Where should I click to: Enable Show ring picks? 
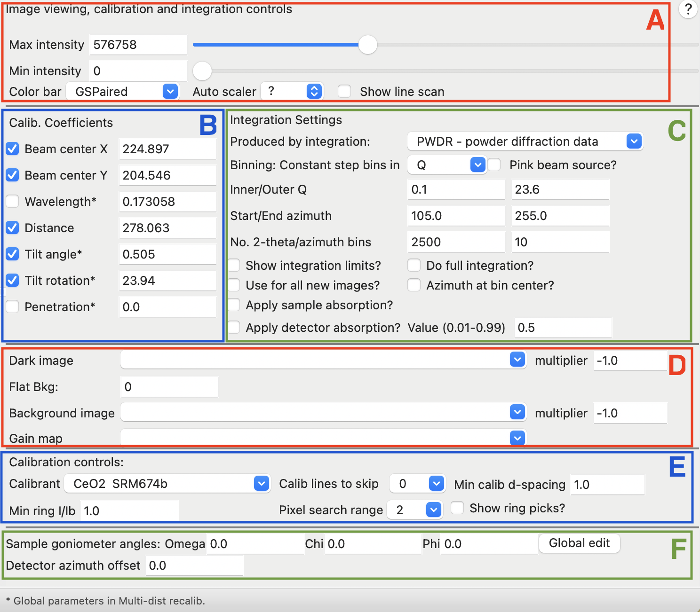[x=457, y=508]
